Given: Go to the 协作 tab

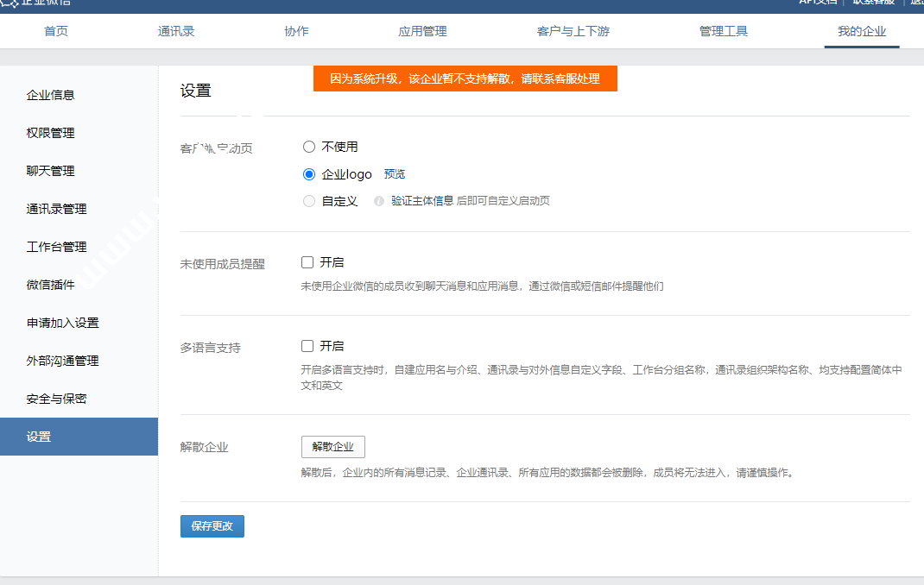Looking at the screenshot, I should point(296,32).
